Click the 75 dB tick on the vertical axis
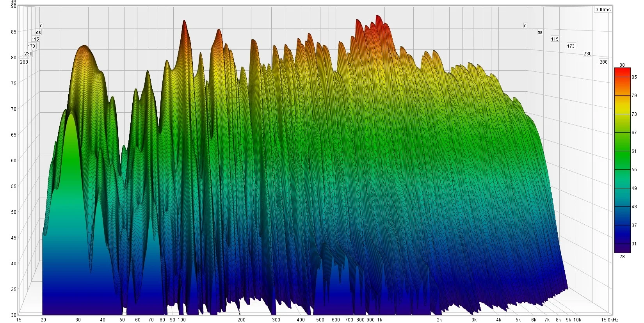This screenshot has width=644, height=323. tap(14, 83)
